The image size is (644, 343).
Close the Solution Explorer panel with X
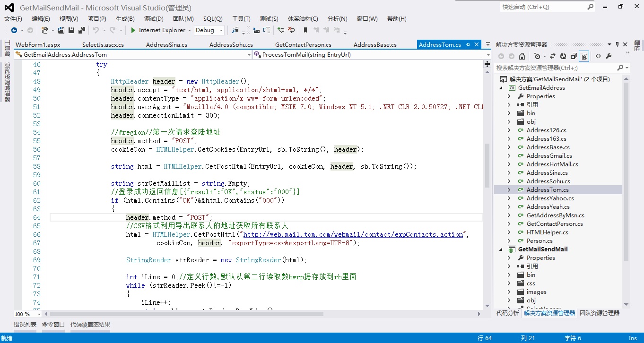coord(626,44)
